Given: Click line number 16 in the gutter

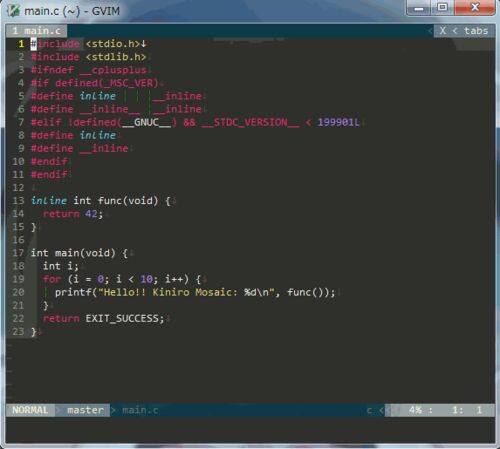Looking at the screenshot, I should (18, 240).
